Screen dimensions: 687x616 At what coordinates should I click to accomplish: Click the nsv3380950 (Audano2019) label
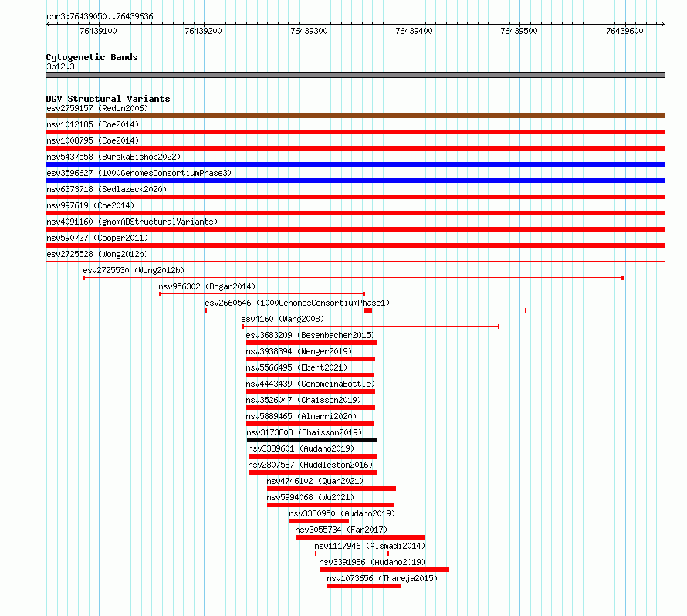(x=342, y=513)
